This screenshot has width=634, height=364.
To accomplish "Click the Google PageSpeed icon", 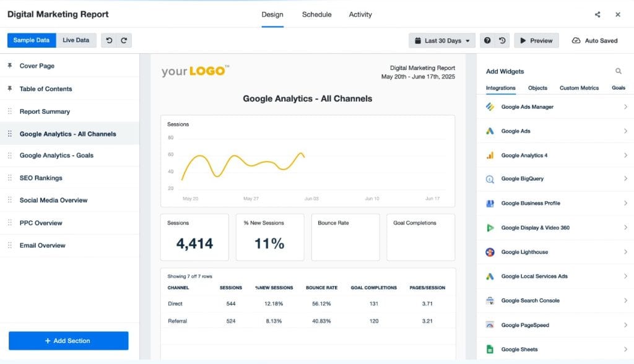I will pos(490,325).
